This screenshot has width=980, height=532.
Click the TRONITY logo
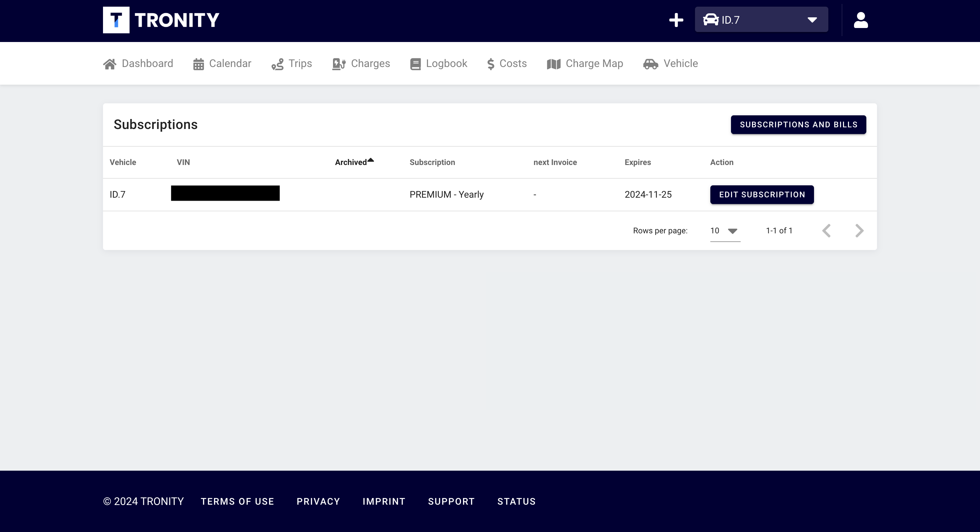(161, 20)
